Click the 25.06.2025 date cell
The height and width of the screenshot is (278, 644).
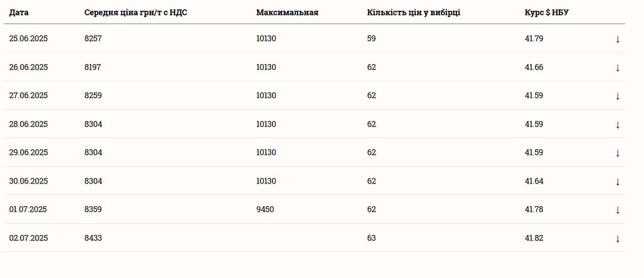(28, 39)
